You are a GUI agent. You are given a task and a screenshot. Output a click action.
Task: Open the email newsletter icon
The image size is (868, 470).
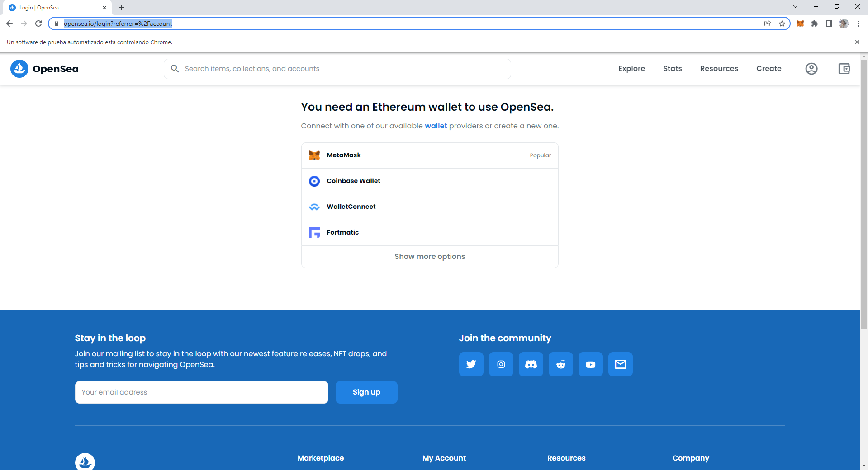pos(621,364)
